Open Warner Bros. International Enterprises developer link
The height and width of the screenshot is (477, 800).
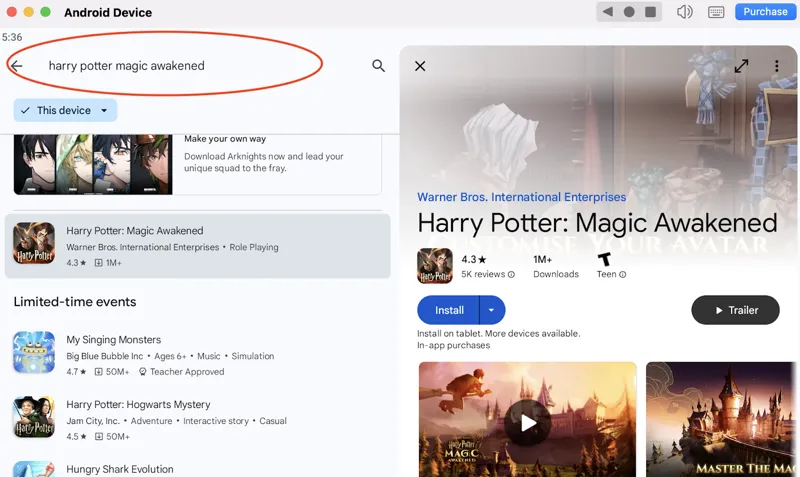521,197
